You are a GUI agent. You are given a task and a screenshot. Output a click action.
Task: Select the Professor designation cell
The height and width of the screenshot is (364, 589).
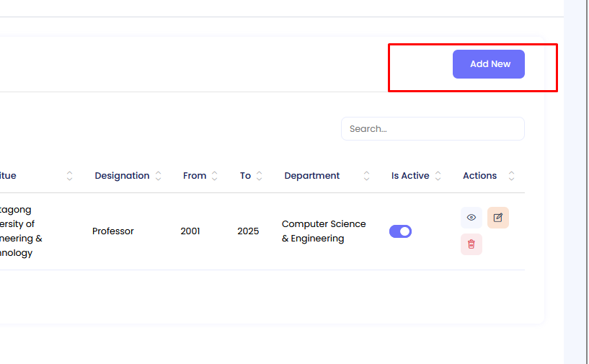[113, 231]
